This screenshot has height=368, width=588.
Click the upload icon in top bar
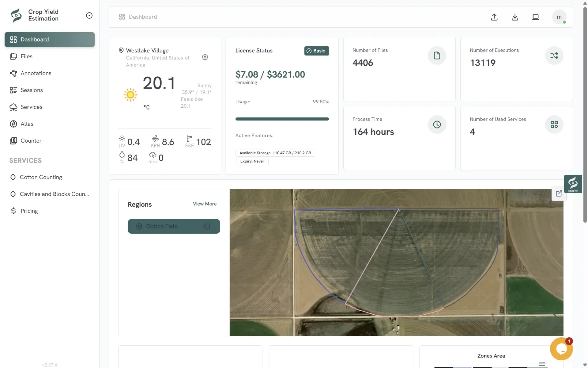tap(494, 17)
